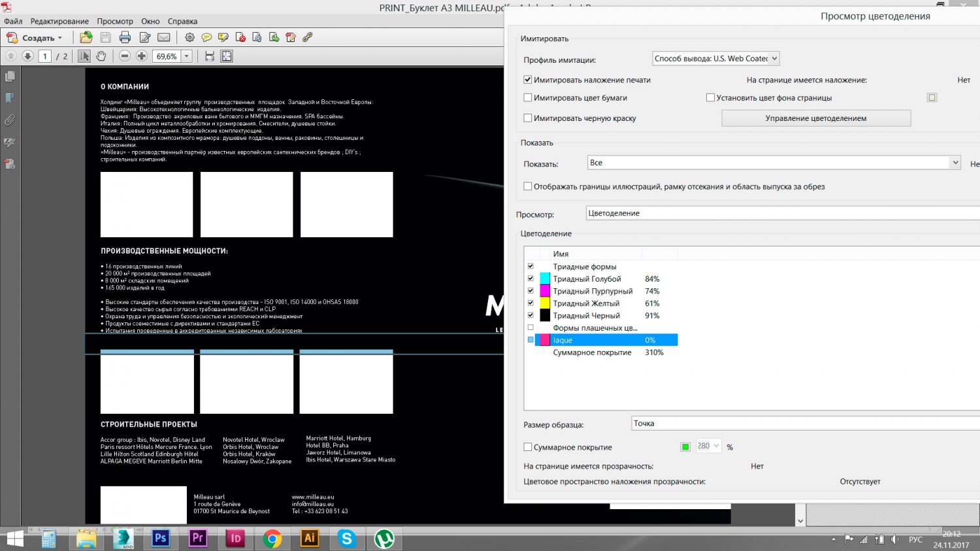The height and width of the screenshot is (551, 980).
Task: Launch Photoshop from the taskbar
Action: coord(160,538)
